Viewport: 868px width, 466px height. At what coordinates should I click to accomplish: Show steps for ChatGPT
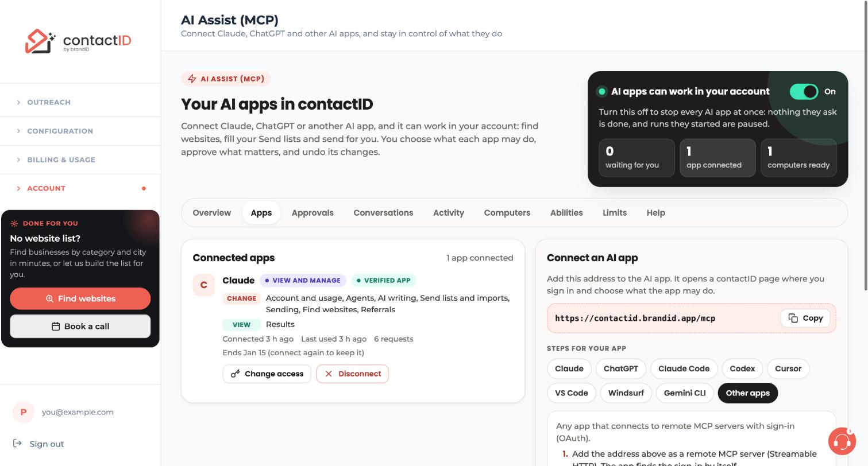coord(621,368)
